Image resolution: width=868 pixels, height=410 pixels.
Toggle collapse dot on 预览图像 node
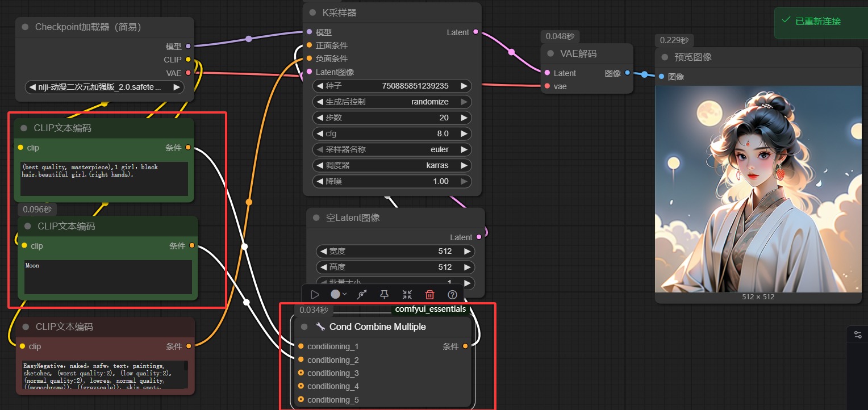pyautogui.click(x=665, y=57)
